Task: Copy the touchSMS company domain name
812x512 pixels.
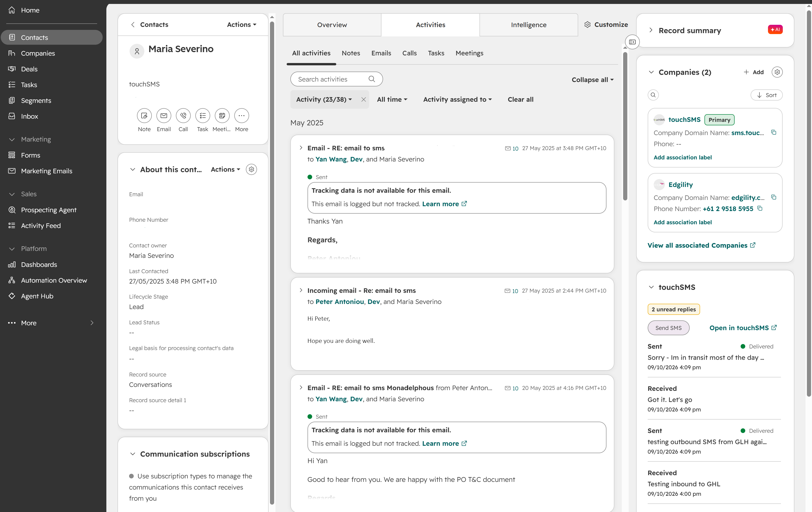Action: (x=774, y=133)
